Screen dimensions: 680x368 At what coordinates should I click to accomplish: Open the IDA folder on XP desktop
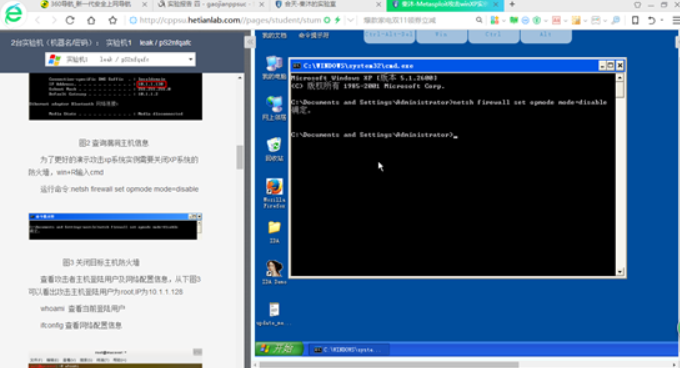point(274,232)
